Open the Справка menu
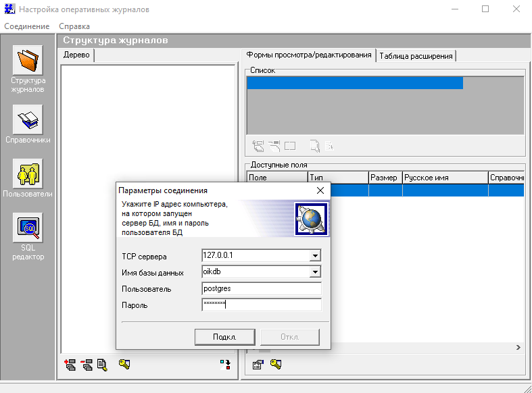Screen dimensions: 532x393 coord(74,26)
